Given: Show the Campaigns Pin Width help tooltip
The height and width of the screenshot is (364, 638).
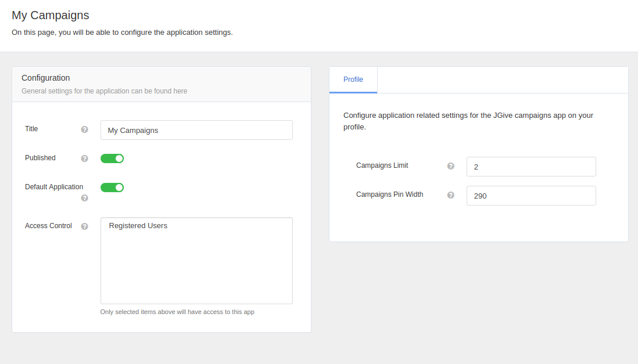Looking at the screenshot, I should (x=450, y=195).
